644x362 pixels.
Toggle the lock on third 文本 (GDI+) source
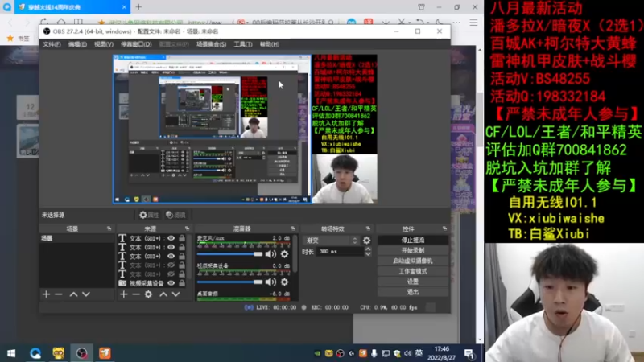pos(182,256)
